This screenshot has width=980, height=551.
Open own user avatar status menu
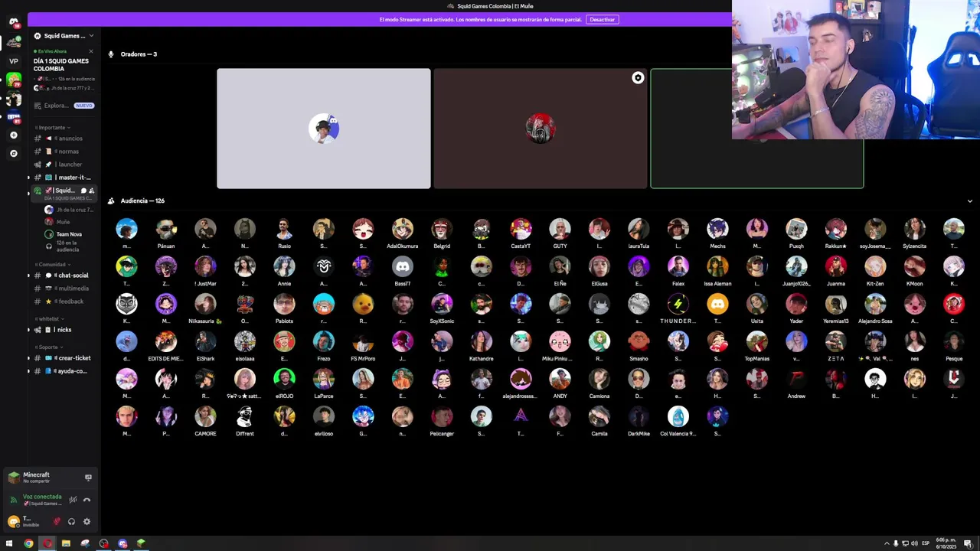click(x=13, y=521)
